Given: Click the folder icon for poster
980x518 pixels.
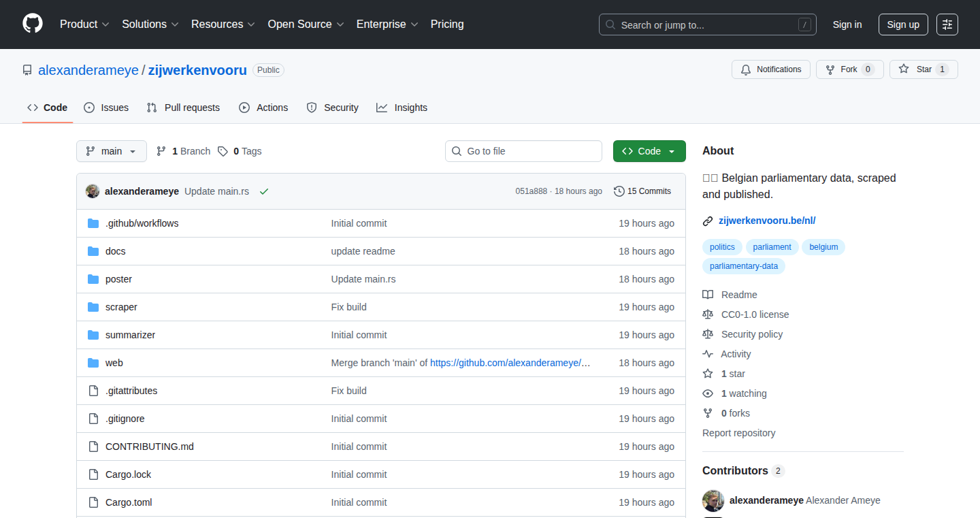Looking at the screenshot, I should 93,279.
